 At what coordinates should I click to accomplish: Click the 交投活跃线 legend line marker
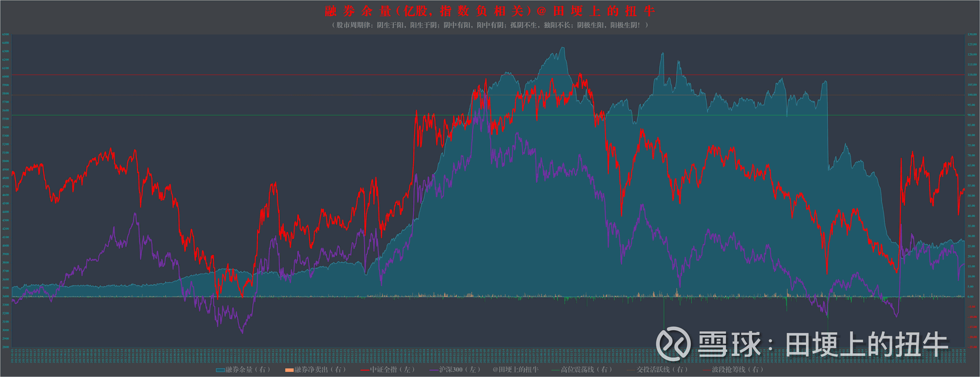tap(631, 370)
